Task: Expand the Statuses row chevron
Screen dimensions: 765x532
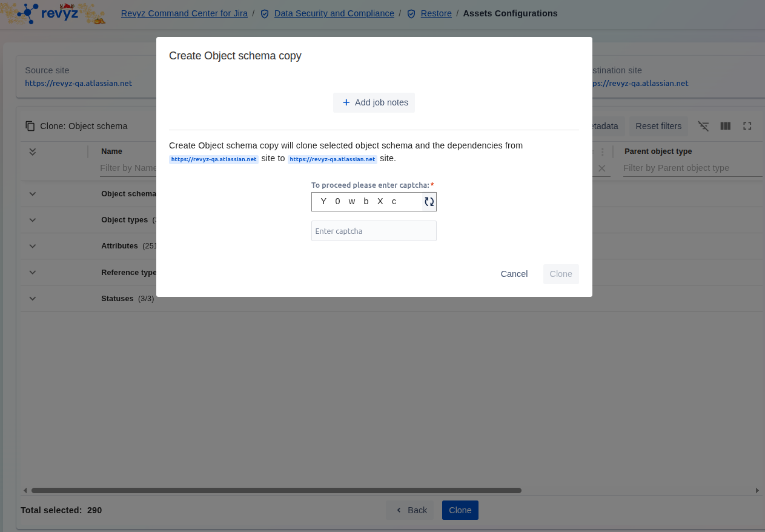Action: click(x=33, y=299)
